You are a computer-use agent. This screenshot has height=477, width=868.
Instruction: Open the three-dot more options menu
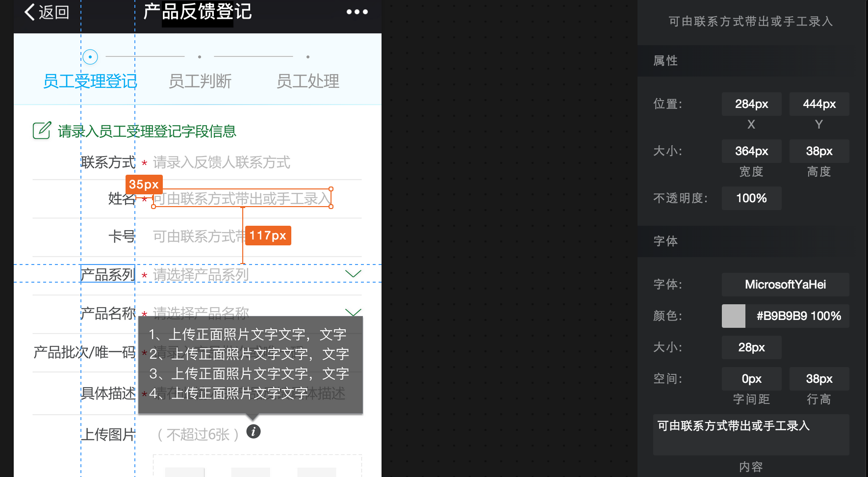tap(357, 12)
